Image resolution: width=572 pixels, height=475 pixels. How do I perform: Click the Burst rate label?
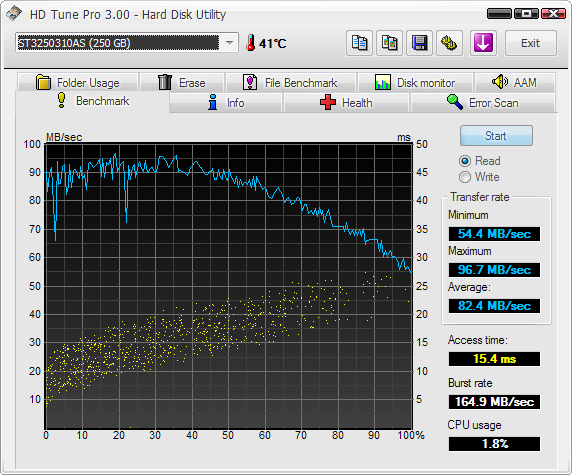point(470,383)
